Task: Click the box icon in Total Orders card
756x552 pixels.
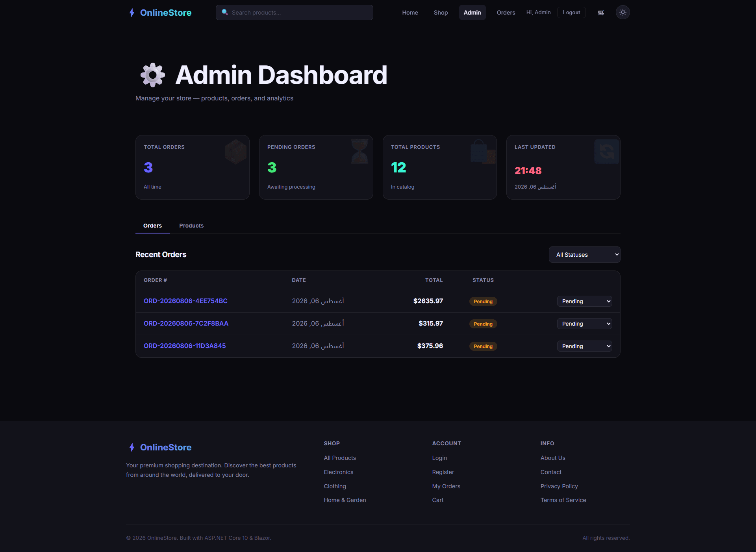Action: pyautogui.click(x=235, y=152)
